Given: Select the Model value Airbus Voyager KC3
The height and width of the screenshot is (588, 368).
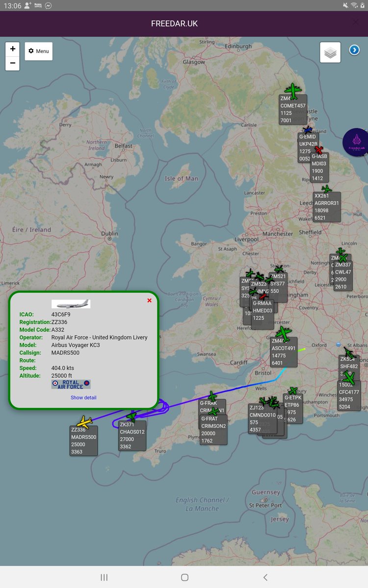Looking at the screenshot, I should click(76, 345).
